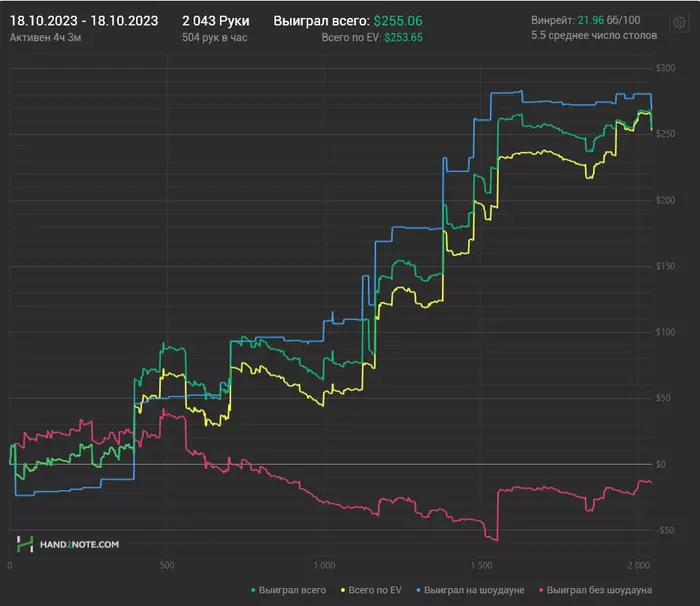Click the pink legend dot for 'Выиграл без шоудауна'

tap(541, 590)
